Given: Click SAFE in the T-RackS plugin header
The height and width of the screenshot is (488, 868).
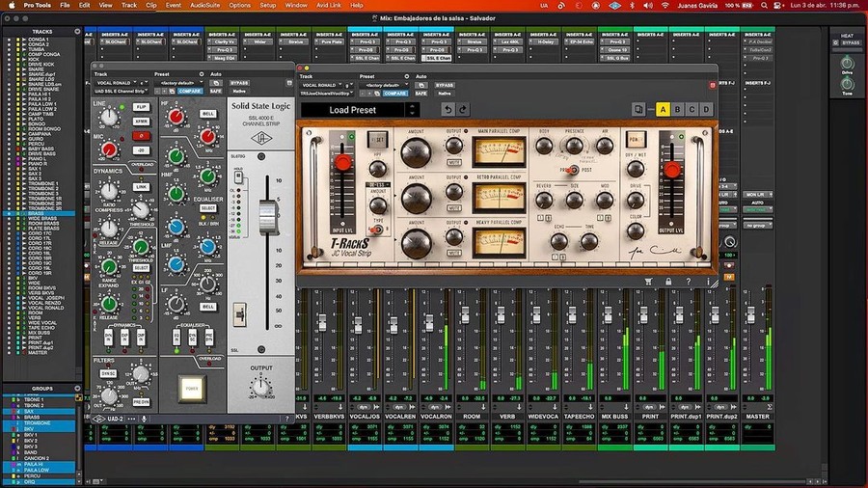Looking at the screenshot, I should click(x=421, y=93).
